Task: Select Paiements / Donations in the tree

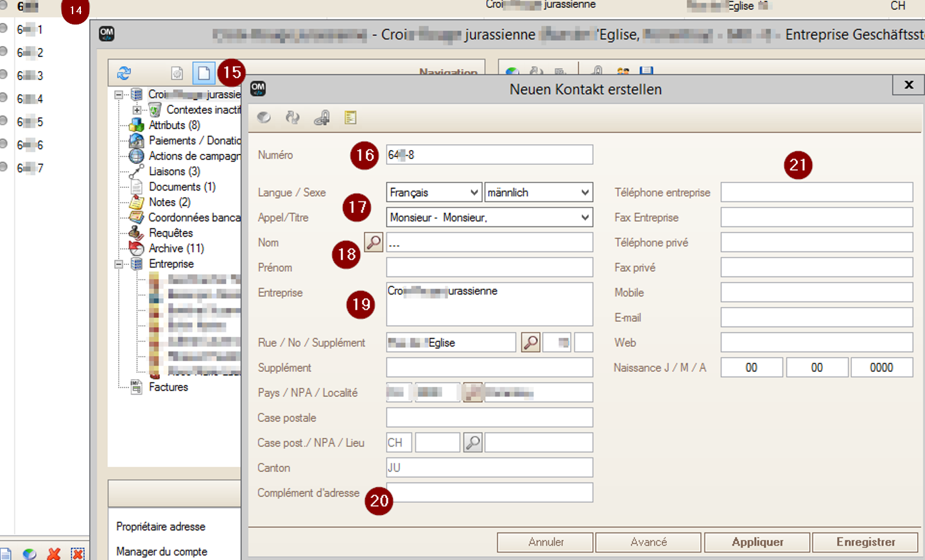Action: [x=195, y=140]
